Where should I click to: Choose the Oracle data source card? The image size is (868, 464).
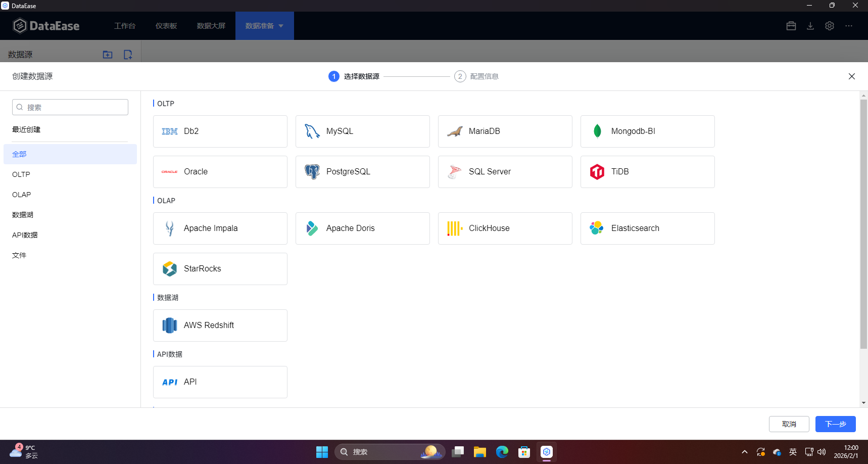pos(220,172)
